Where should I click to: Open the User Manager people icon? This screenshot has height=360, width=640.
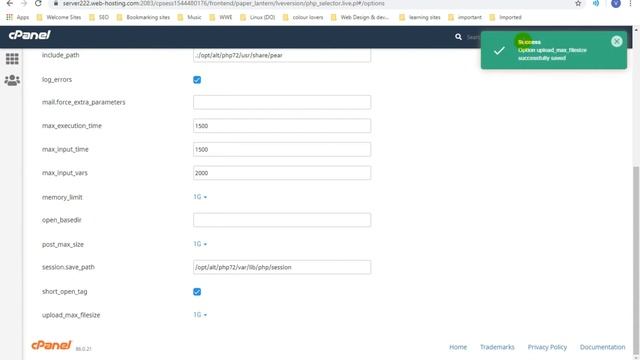tap(12, 80)
